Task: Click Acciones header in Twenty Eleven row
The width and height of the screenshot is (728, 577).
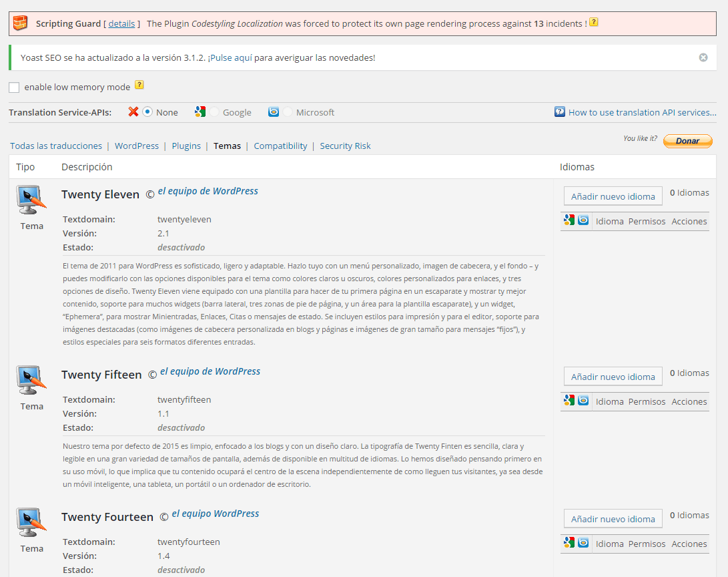Action: 689,221
